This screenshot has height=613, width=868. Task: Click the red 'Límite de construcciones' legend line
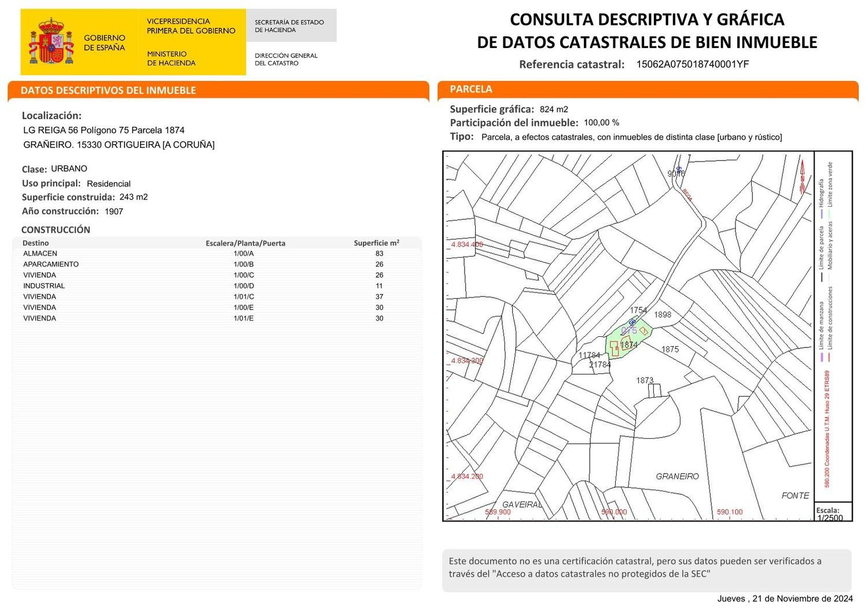(830, 357)
